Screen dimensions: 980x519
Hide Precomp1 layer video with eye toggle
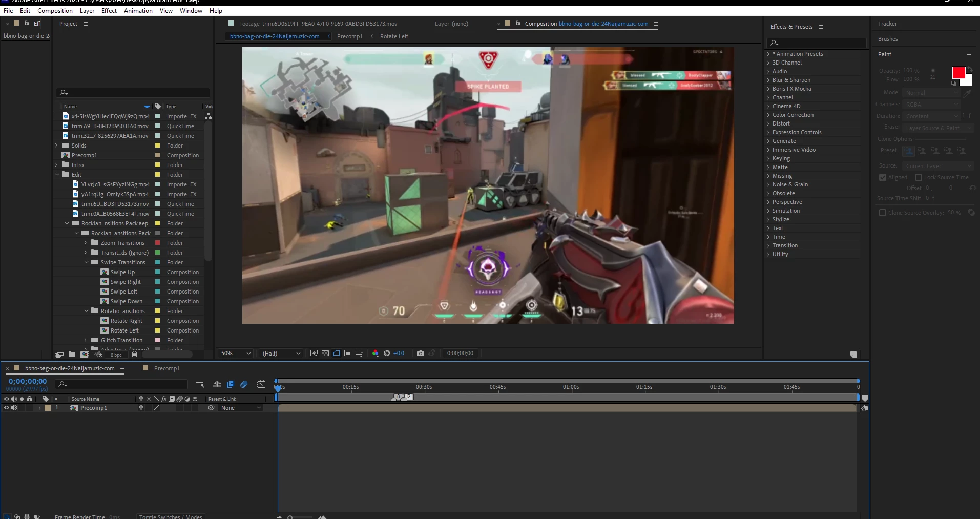(7, 408)
